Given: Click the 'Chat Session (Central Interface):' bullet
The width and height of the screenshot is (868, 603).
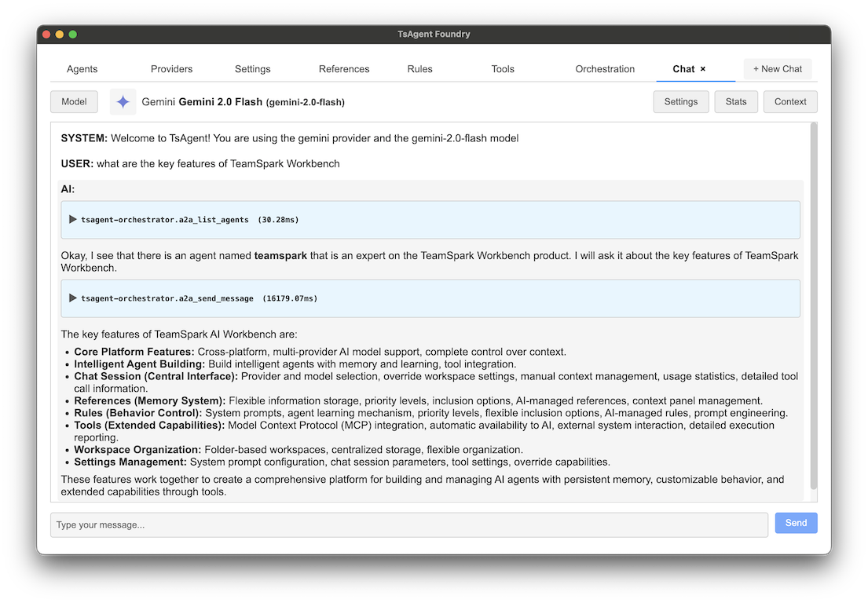Looking at the screenshot, I should coord(436,382).
